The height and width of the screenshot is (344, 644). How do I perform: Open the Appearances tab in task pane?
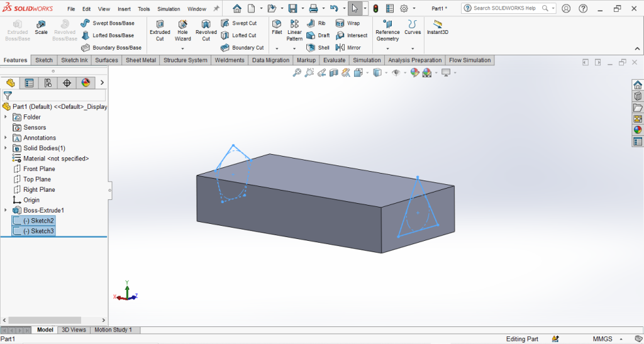click(638, 130)
